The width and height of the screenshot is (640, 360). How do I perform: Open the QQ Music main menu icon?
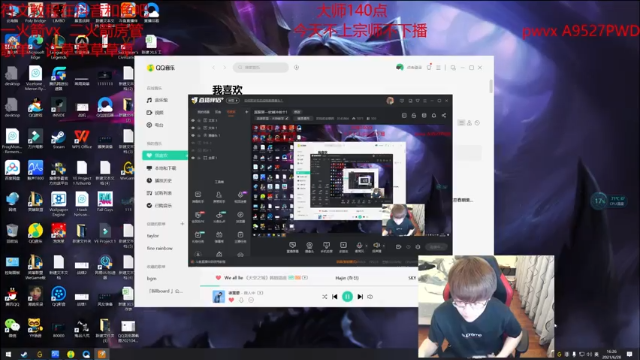click(x=438, y=67)
